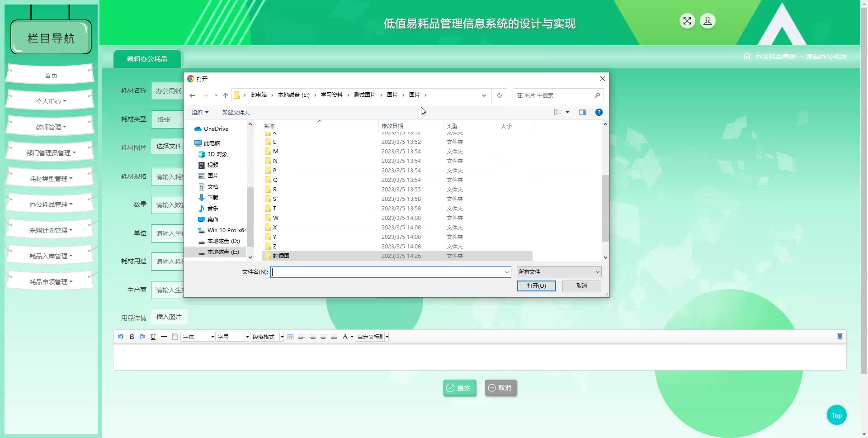Insert a horizontal rule in the editor
Image resolution: width=868 pixels, height=438 pixels.
point(164,337)
